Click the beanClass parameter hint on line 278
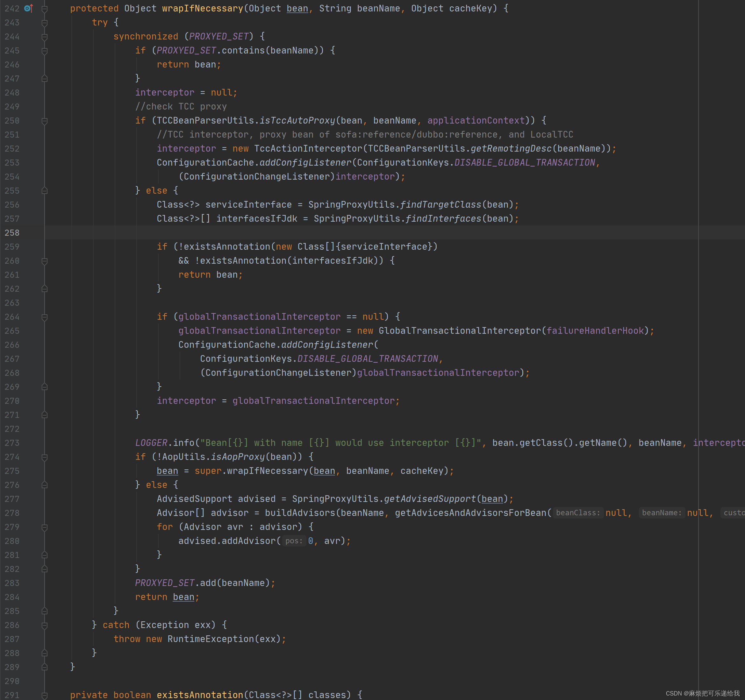Image resolution: width=745 pixels, height=700 pixels. (578, 513)
